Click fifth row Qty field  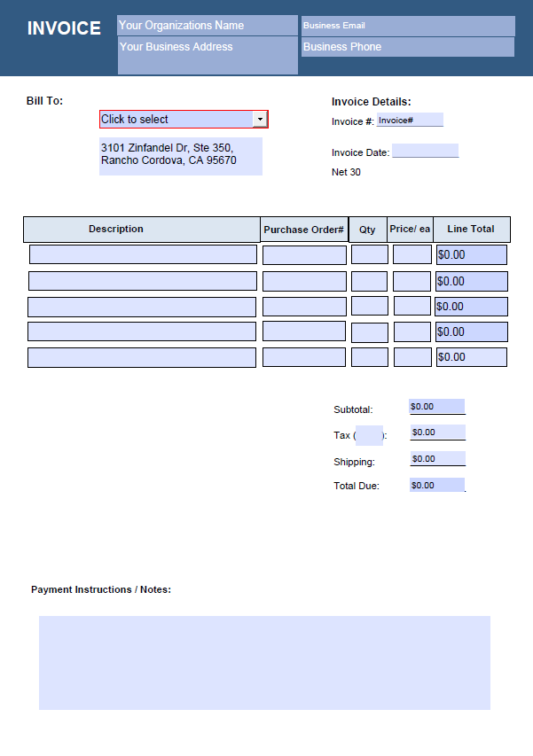coord(370,357)
